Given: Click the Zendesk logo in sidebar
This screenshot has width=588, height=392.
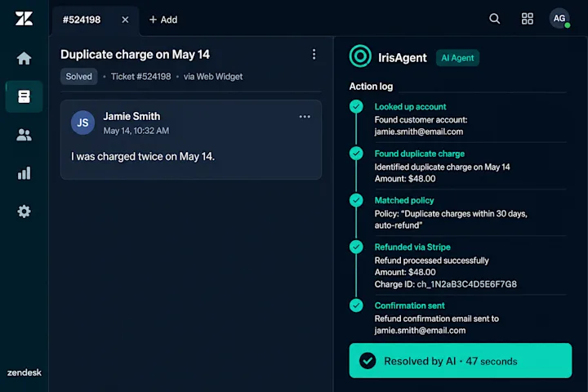Looking at the screenshot, I should coord(24,19).
